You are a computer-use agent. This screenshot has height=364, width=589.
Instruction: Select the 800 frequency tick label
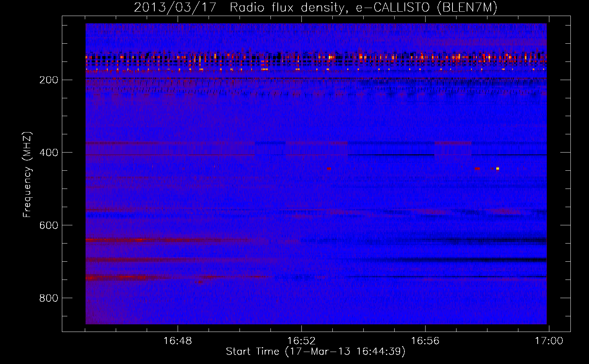click(x=48, y=298)
